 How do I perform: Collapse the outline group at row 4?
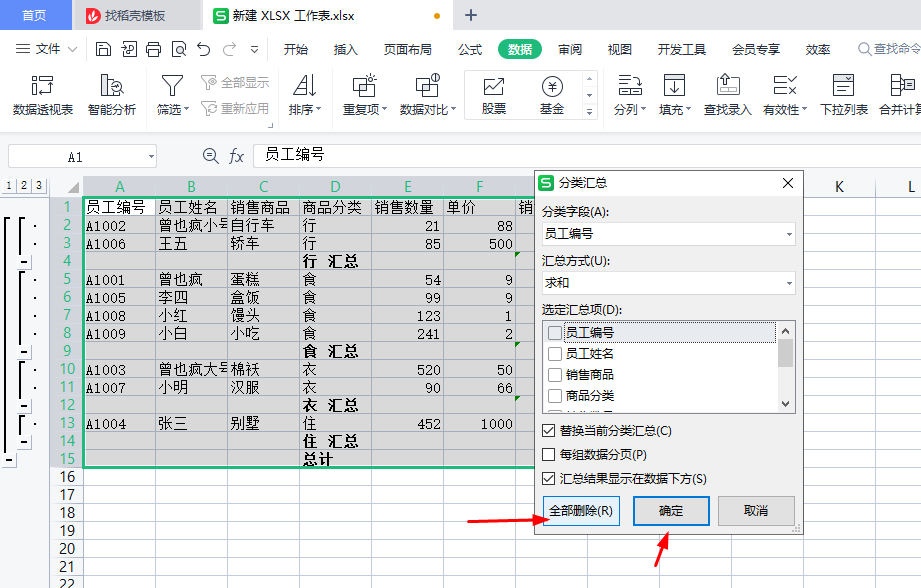pos(23,261)
